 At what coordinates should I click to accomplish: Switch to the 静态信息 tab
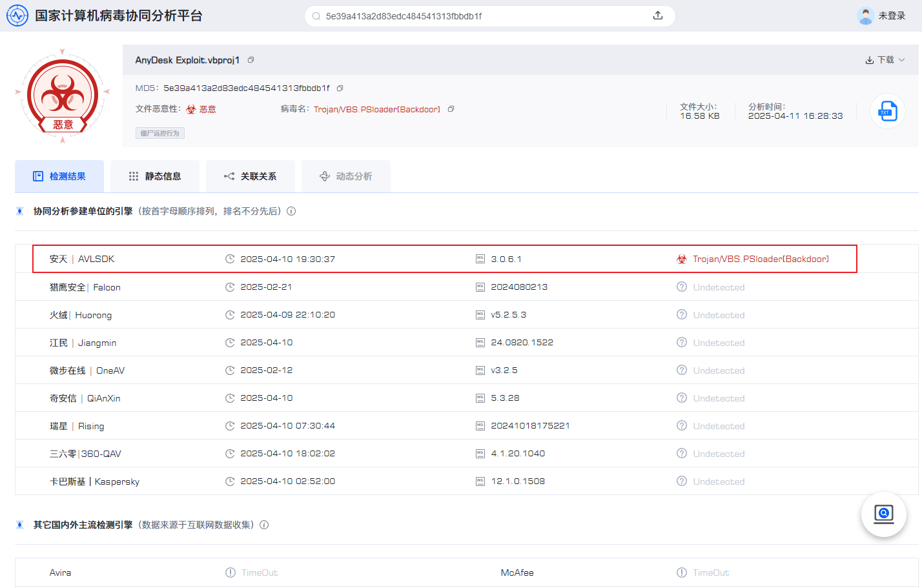pyautogui.click(x=155, y=176)
